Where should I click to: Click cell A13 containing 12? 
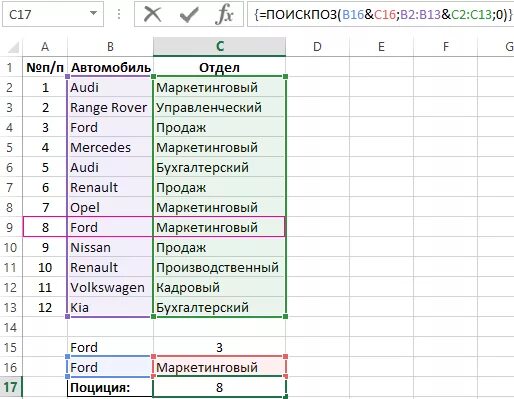pos(45,307)
